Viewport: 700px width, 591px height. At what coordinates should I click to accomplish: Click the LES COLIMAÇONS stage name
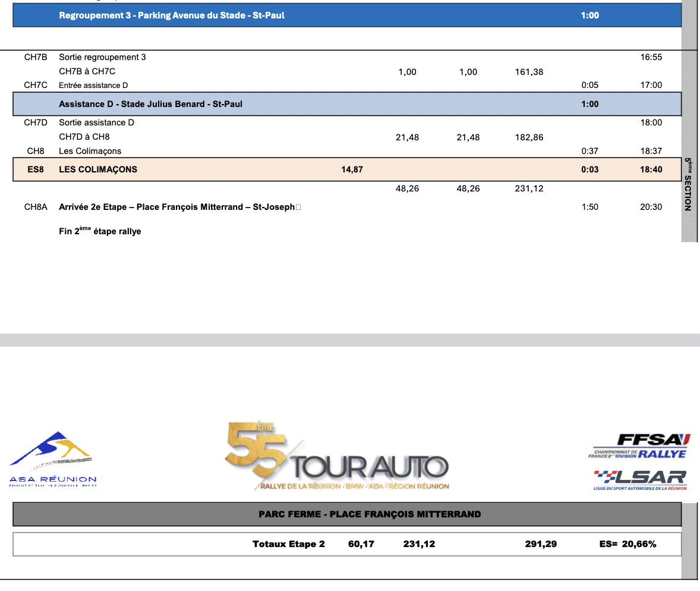[x=98, y=169]
